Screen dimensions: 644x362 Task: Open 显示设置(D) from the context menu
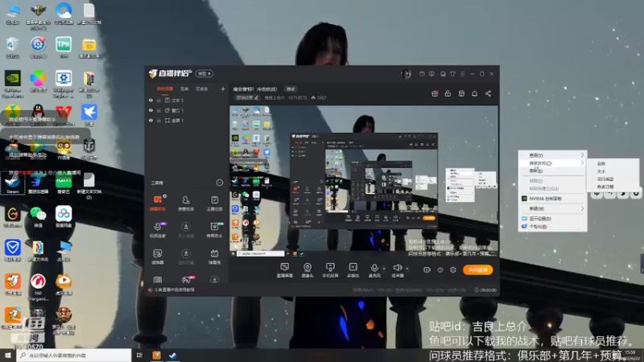552,219
